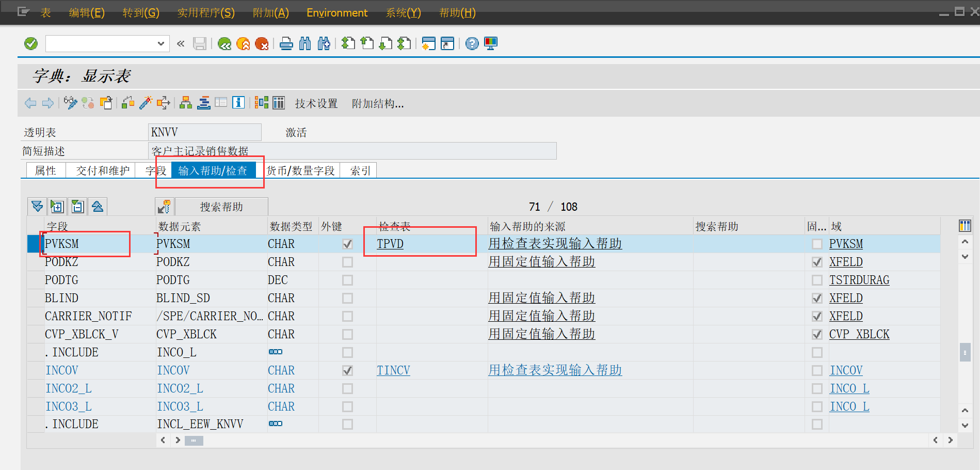The image size is (980, 470).
Task: Toggle foreign key checkbox in INCOV row
Action: point(348,371)
